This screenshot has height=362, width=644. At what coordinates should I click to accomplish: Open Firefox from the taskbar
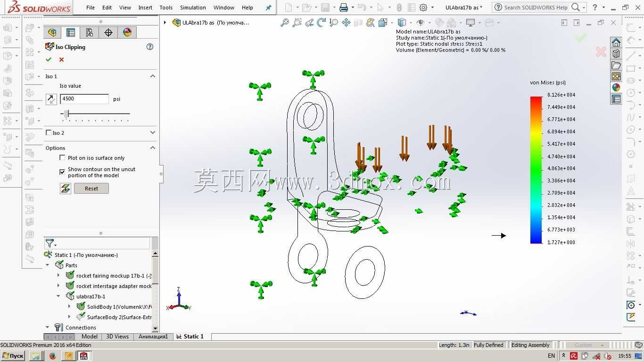[52, 356]
